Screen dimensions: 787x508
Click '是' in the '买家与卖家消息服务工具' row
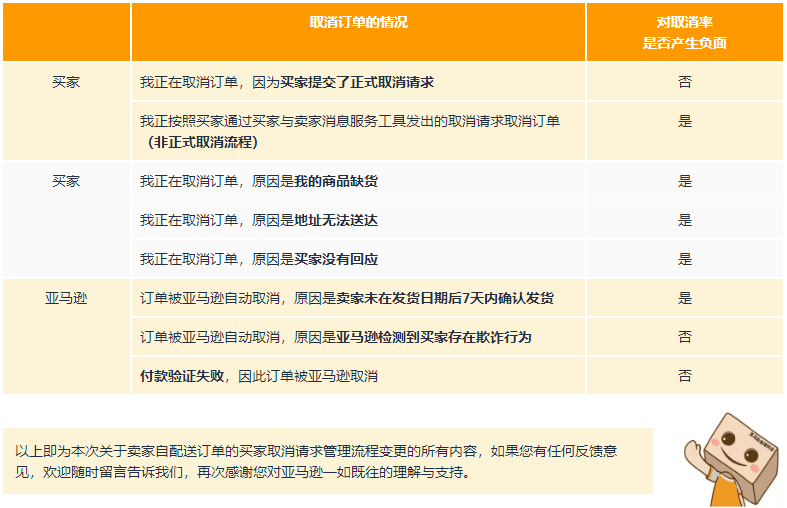[x=685, y=121]
